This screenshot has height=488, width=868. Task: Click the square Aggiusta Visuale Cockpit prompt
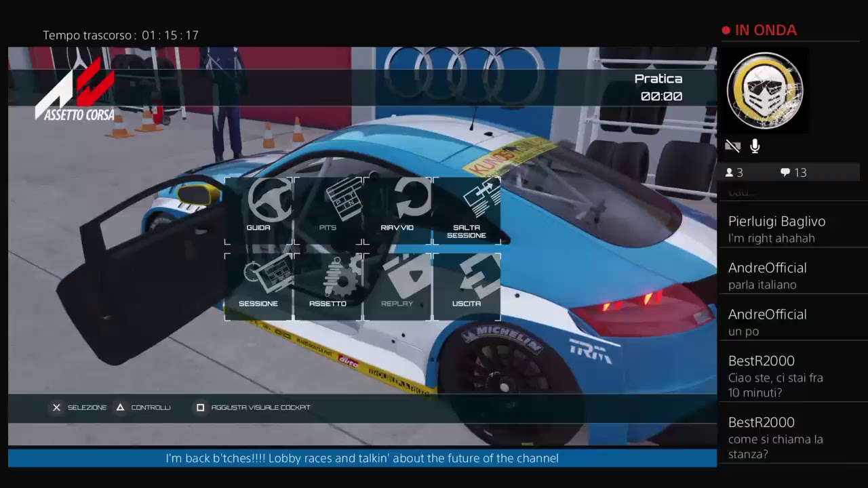click(253, 407)
